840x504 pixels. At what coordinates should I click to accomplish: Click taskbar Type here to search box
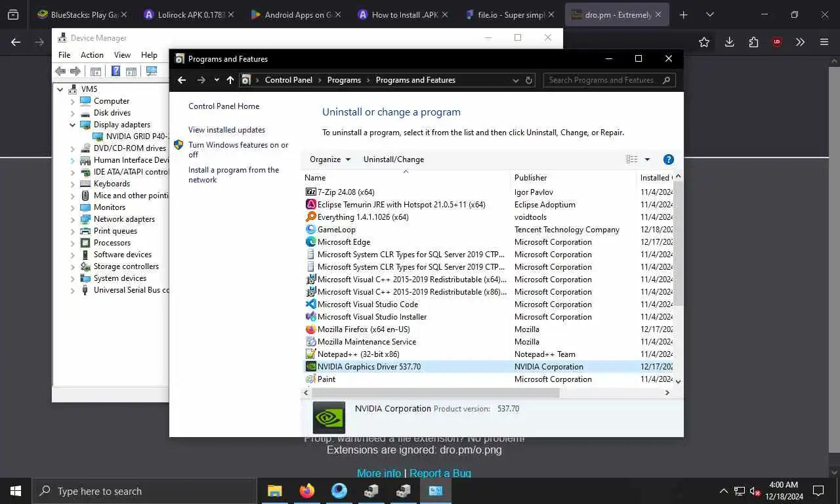pyautogui.click(x=144, y=491)
